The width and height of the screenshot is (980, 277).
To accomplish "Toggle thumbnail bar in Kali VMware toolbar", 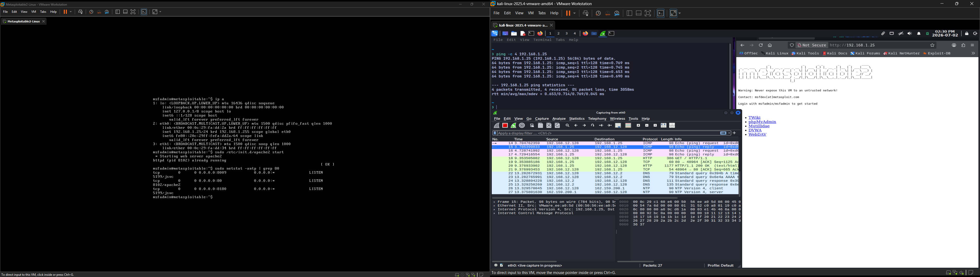I will [x=639, y=13].
